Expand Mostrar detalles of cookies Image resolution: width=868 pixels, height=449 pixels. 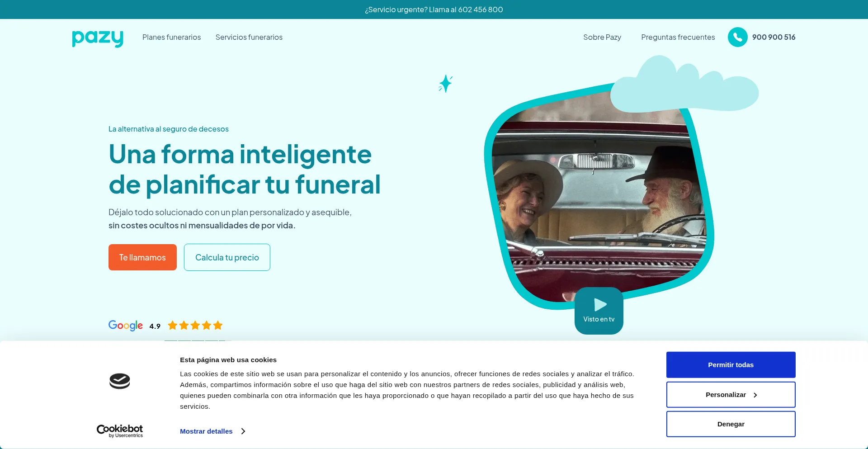(206, 431)
